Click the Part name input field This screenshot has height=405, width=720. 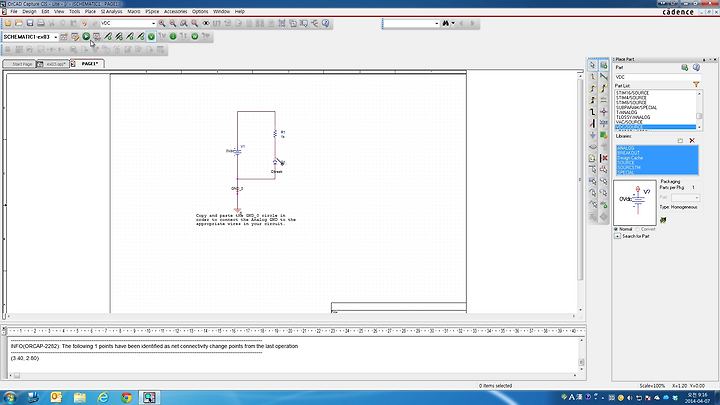point(658,77)
